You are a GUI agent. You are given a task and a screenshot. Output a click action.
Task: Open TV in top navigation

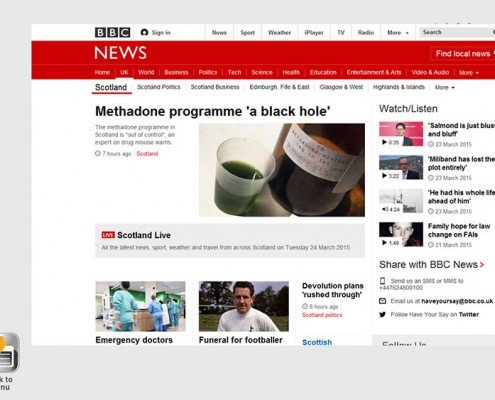click(341, 32)
